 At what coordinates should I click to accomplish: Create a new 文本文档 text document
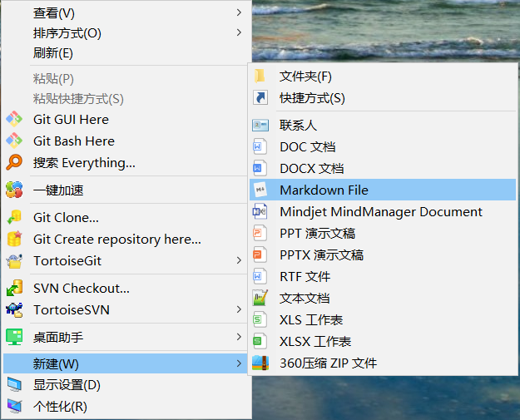[x=383, y=298]
